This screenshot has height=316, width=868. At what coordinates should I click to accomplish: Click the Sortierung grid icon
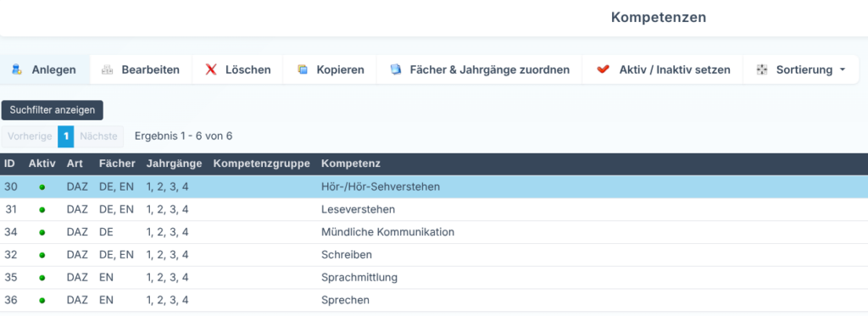click(762, 69)
